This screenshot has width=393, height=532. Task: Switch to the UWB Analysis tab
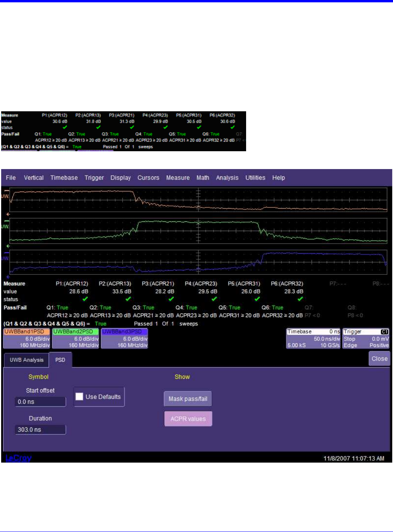point(26,360)
